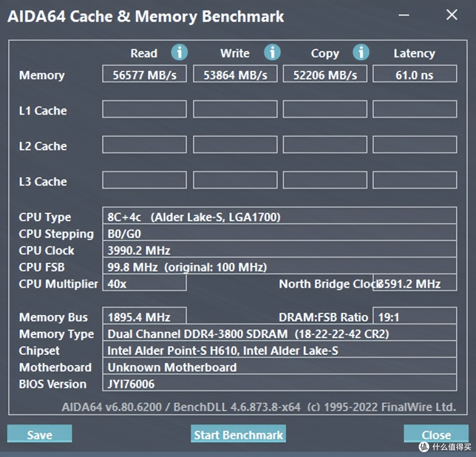Click the empty L3 Cache Copy box
The width and height of the screenshot is (476, 457).
[325, 180]
